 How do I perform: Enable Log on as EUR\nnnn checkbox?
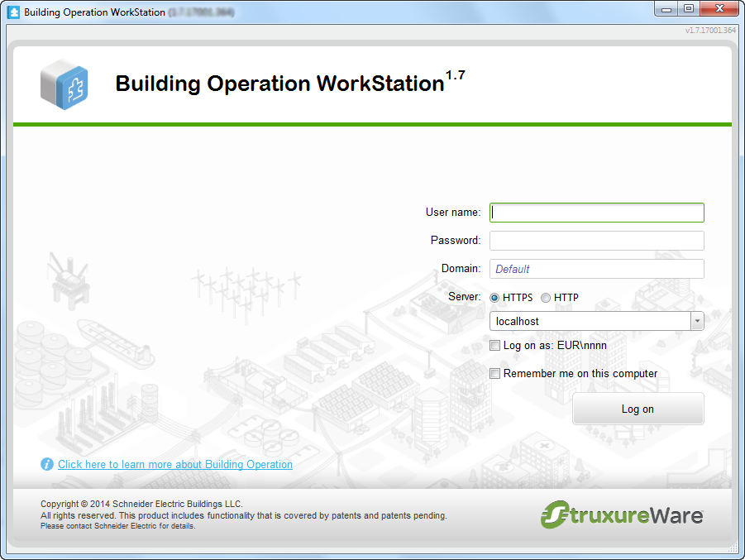click(x=495, y=346)
